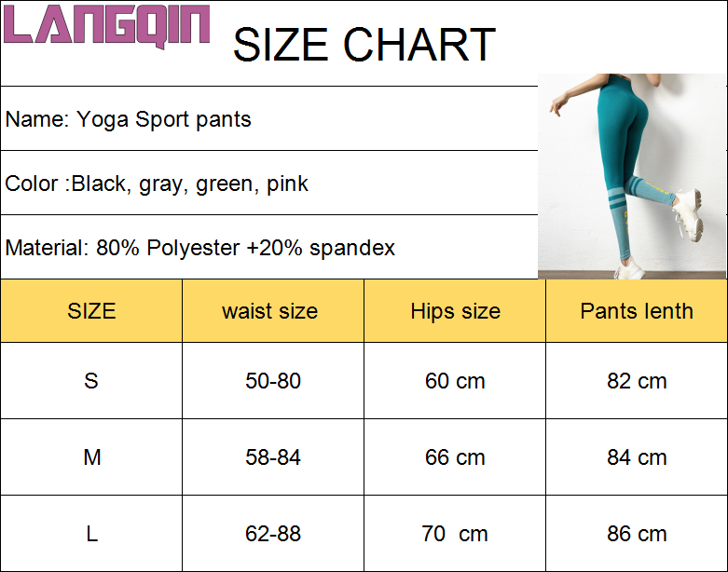Click the 60 cm hips cell

(455, 381)
